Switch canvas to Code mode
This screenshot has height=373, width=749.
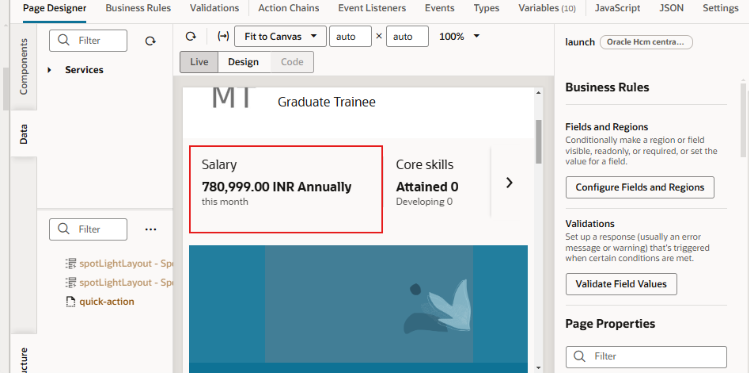click(292, 62)
